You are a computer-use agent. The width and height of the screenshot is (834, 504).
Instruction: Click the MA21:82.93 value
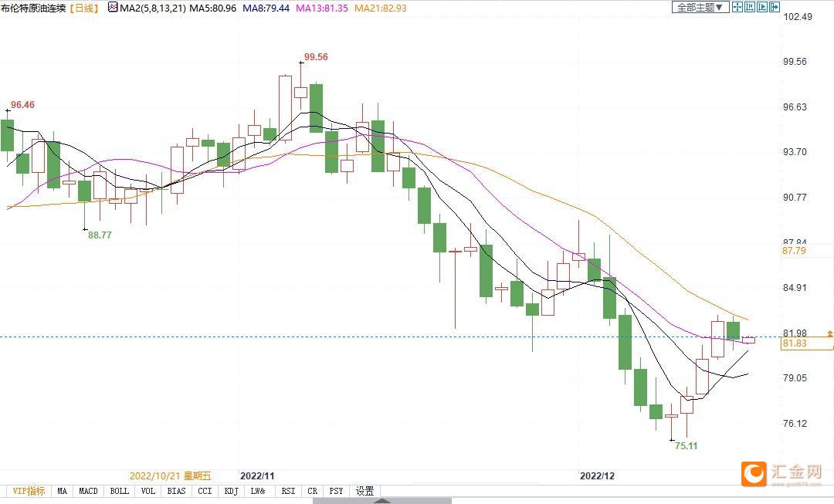click(380, 8)
